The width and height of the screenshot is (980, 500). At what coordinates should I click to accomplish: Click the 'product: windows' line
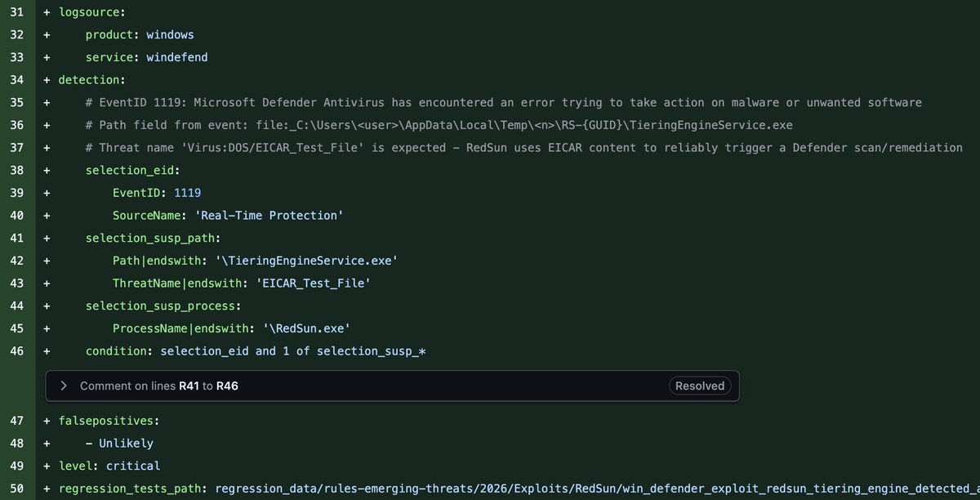pyautogui.click(x=140, y=36)
